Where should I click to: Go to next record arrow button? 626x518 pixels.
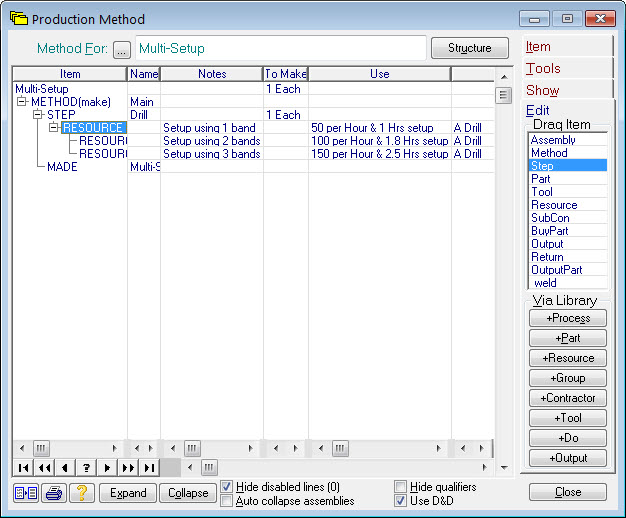(x=107, y=468)
